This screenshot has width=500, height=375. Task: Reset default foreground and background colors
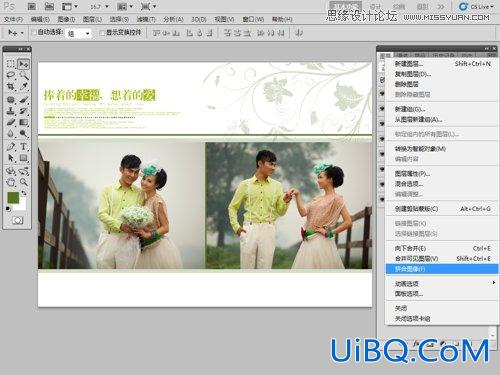[8, 209]
